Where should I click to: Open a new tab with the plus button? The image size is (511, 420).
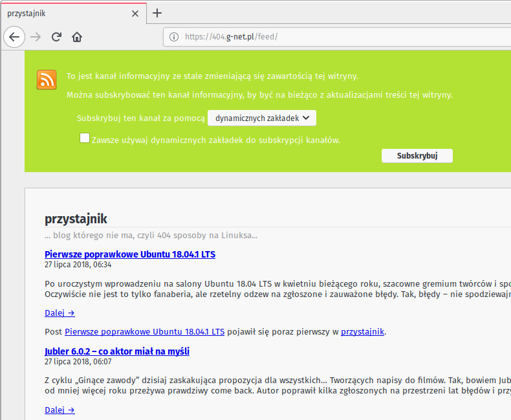[x=157, y=13]
